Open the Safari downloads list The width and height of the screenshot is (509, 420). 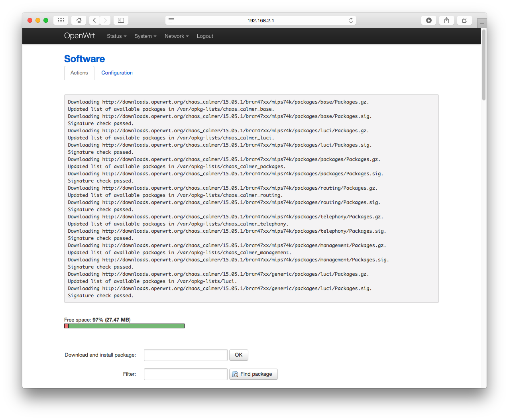point(429,20)
